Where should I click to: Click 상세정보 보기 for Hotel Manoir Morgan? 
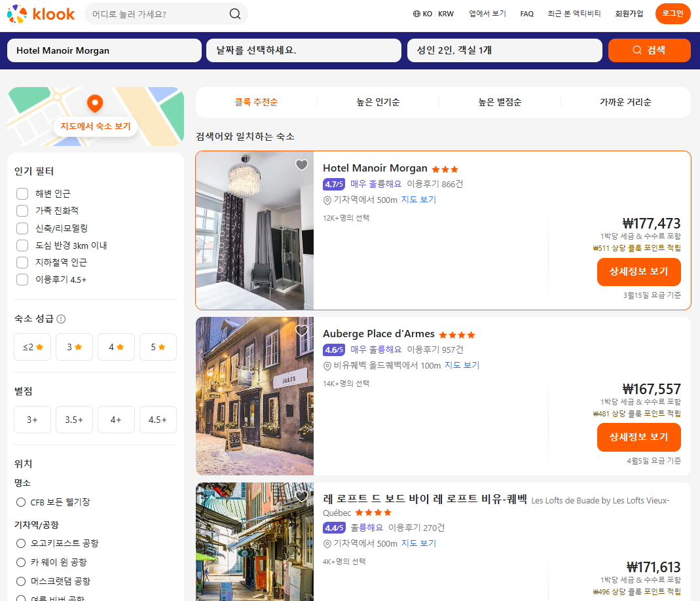tap(639, 271)
